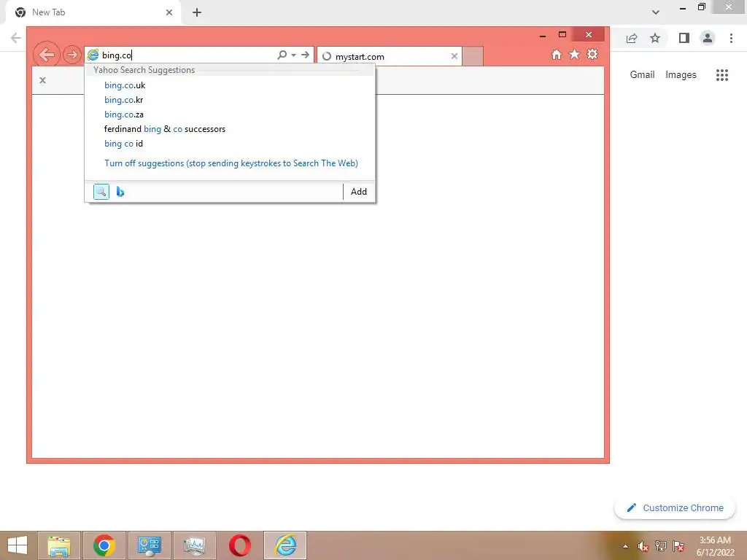
Task: Open Control Panel taskbar icon
Action: click(150, 545)
